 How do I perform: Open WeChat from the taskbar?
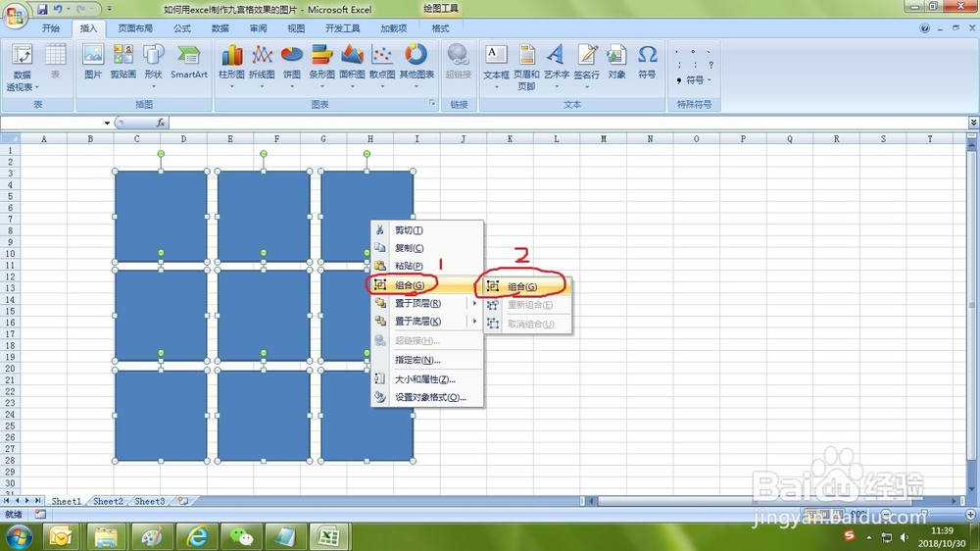pyautogui.click(x=241, y=536)
